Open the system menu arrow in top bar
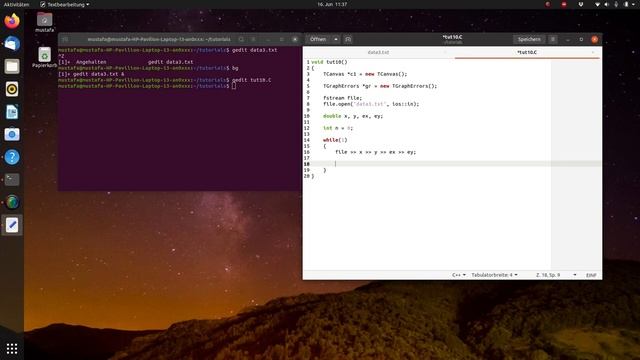 [x=634, y=4]
